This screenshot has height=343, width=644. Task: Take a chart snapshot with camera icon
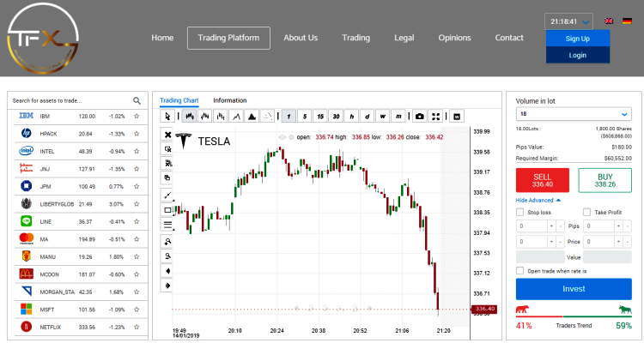point(419,117)
